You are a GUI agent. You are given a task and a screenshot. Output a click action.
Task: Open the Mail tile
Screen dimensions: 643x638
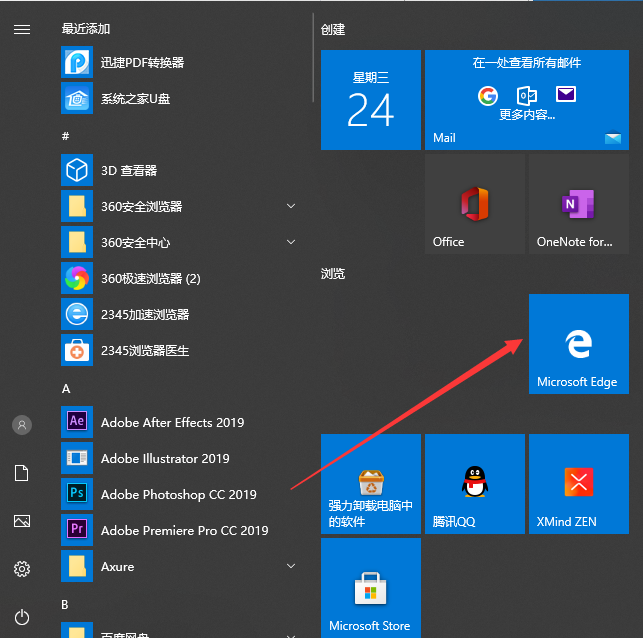pyautogui.click(x=527, y=100)
